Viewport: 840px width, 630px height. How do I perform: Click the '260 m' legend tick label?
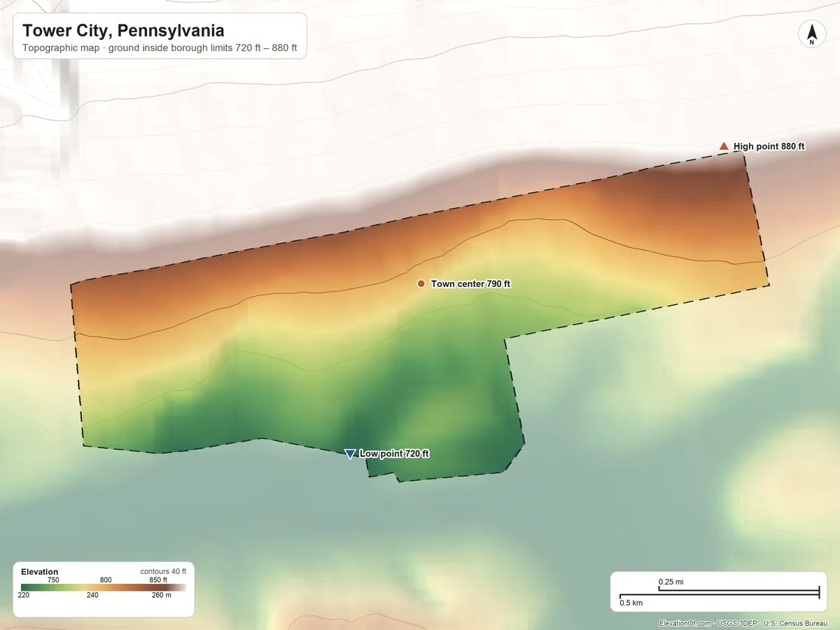pos(161,596)
